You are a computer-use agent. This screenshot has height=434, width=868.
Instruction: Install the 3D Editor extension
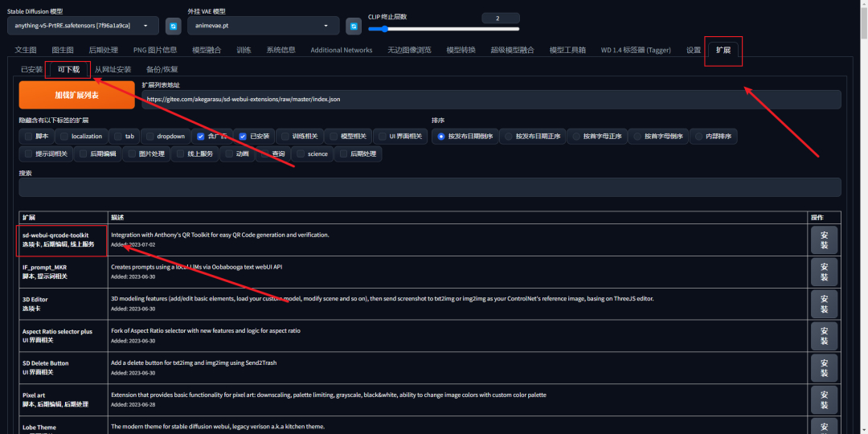(x=824, y=304)
